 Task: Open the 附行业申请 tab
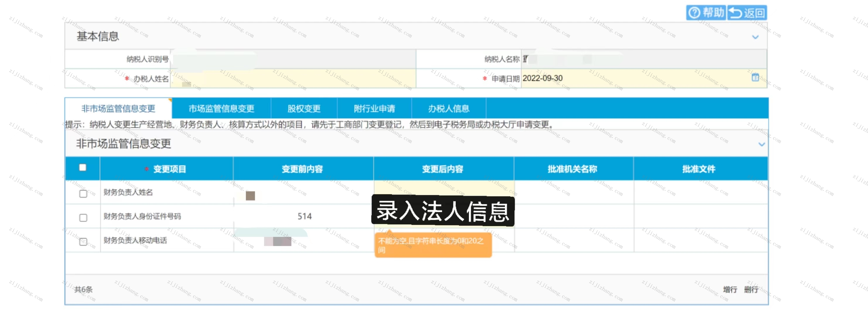(x=374, y=108)
